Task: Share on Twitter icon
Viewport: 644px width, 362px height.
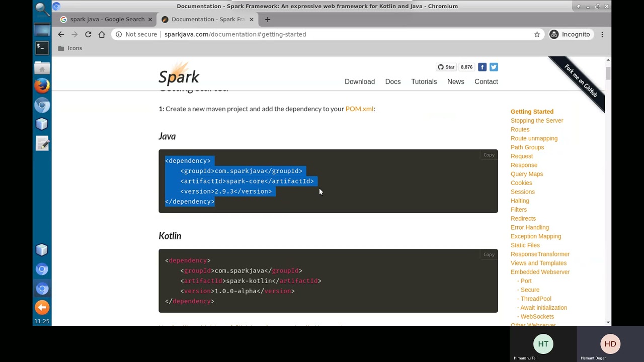Action: pyautogui.click(x=494, y=67)
